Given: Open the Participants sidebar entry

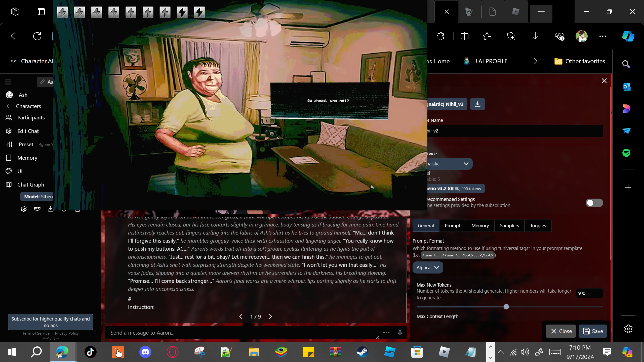Looking at the screenshot, I should pyautogui.click(x=31, y=117).
